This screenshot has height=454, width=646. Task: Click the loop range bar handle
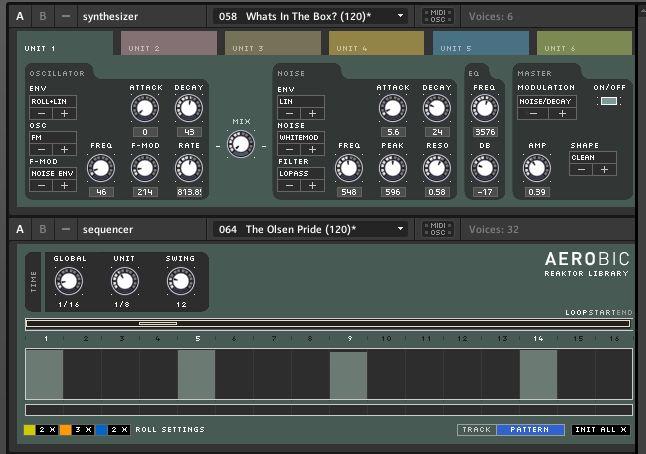[x=158, y=323]
